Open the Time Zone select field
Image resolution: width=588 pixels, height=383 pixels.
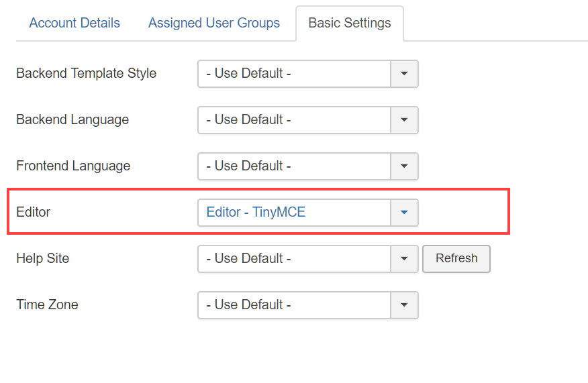click(308, 305)
